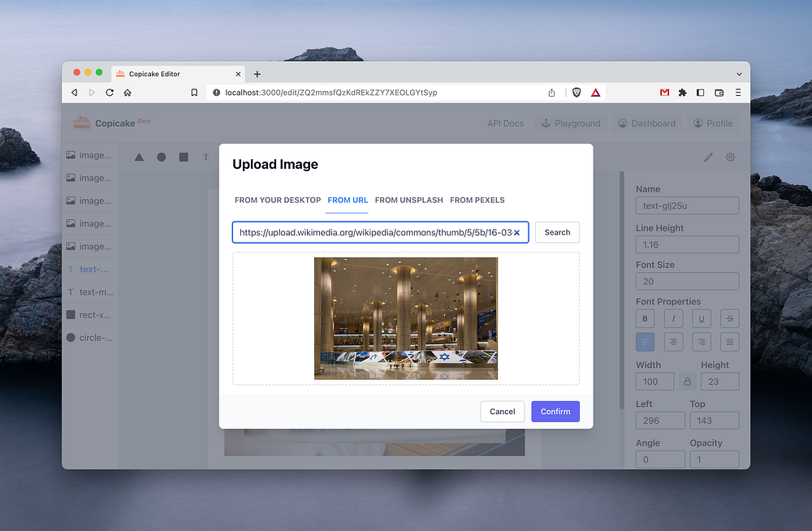Open the Gmail extension icon
The height and width of the screenshot is (531, 812).
[x=664, y=93]
